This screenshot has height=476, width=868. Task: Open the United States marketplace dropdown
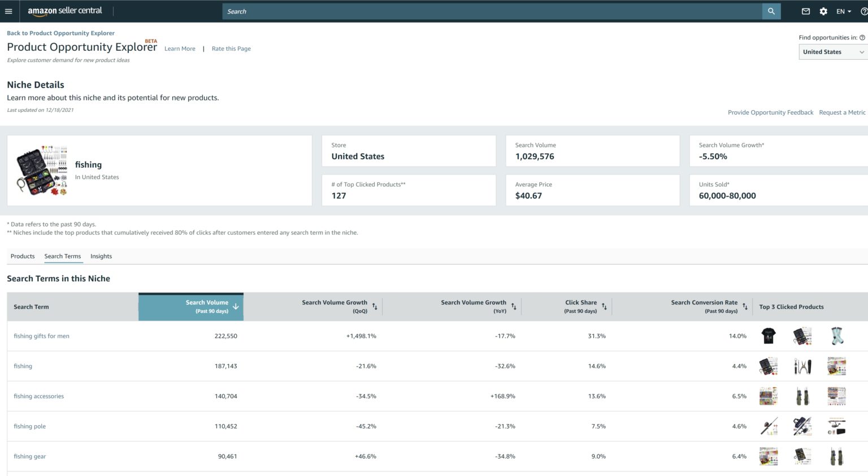pyautogui.click(x=833, y=52)
